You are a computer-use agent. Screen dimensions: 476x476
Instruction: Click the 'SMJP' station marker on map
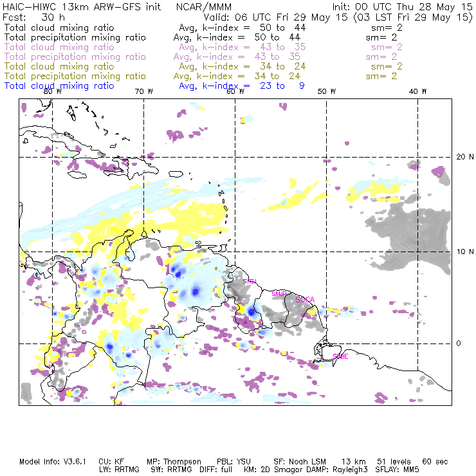coord(279,294)
